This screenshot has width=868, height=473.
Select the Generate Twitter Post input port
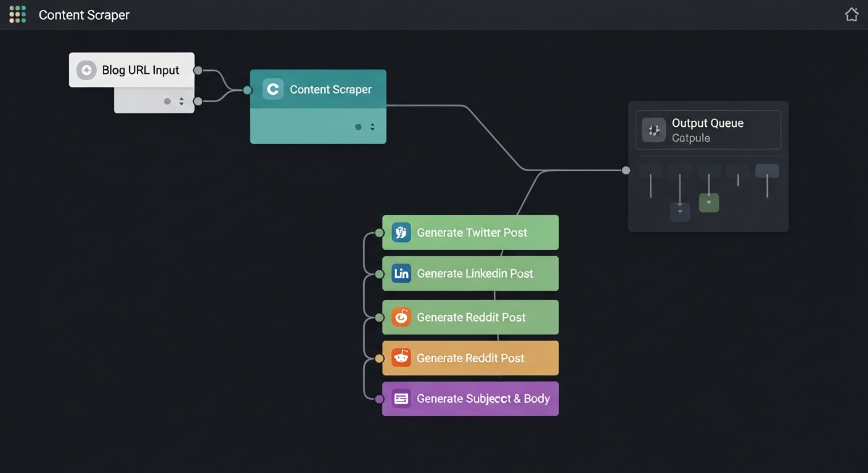pyautogui.click(x=379, y=233)
